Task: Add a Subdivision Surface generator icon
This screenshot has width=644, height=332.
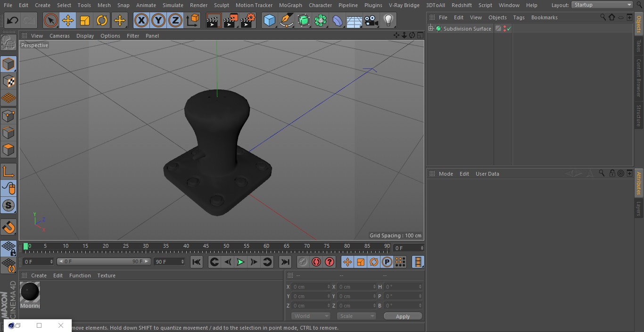Action: 304,20
